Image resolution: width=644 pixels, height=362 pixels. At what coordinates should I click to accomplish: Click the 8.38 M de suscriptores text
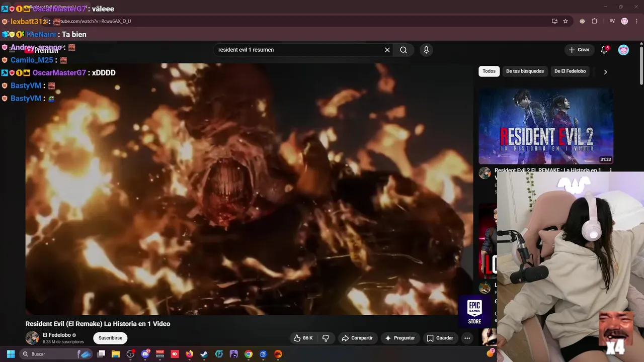63,342
